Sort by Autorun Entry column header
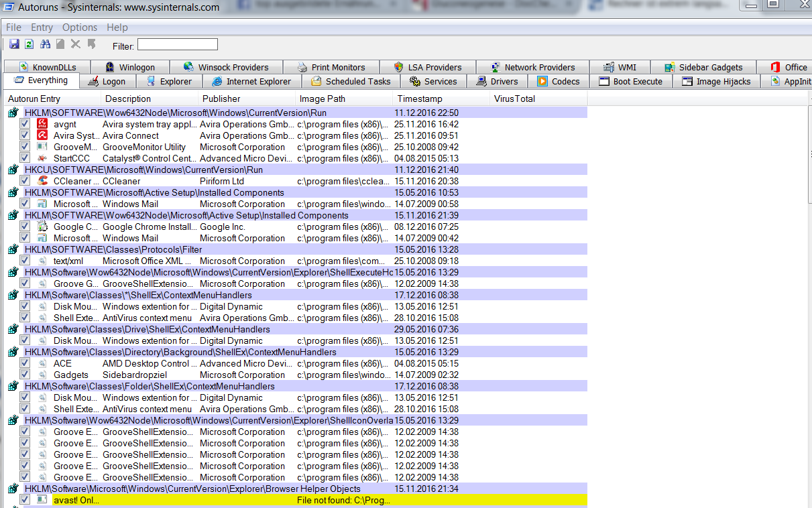This screenshot has width=812, height=508. point(52,99)
